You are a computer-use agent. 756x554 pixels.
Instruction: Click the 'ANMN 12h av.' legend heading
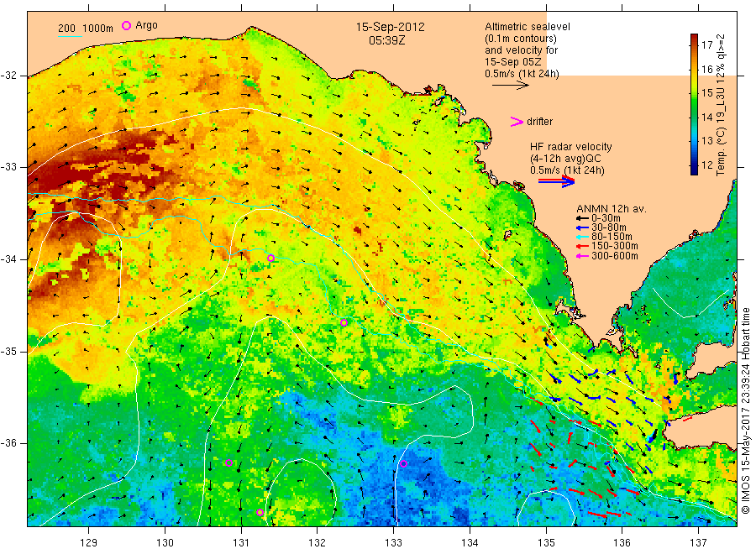coord(612,209)
